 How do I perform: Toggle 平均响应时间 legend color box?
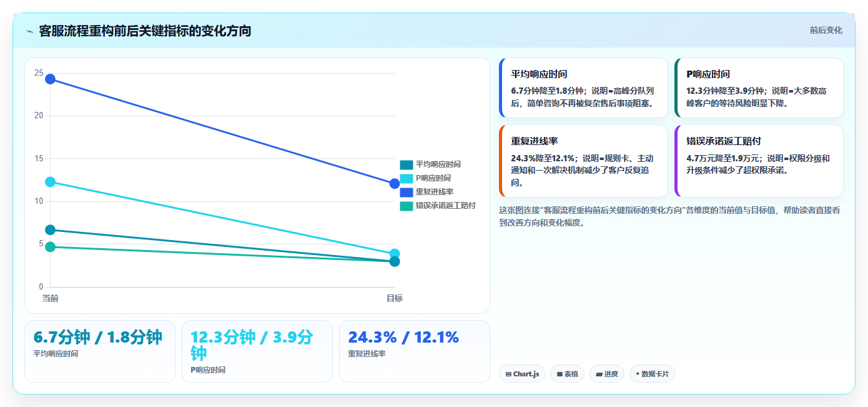tap(407, 165)
